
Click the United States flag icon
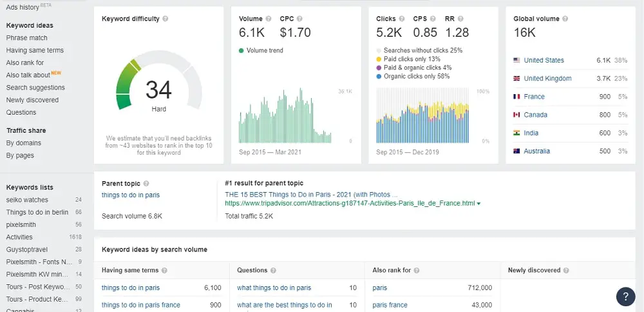[516, 60]
